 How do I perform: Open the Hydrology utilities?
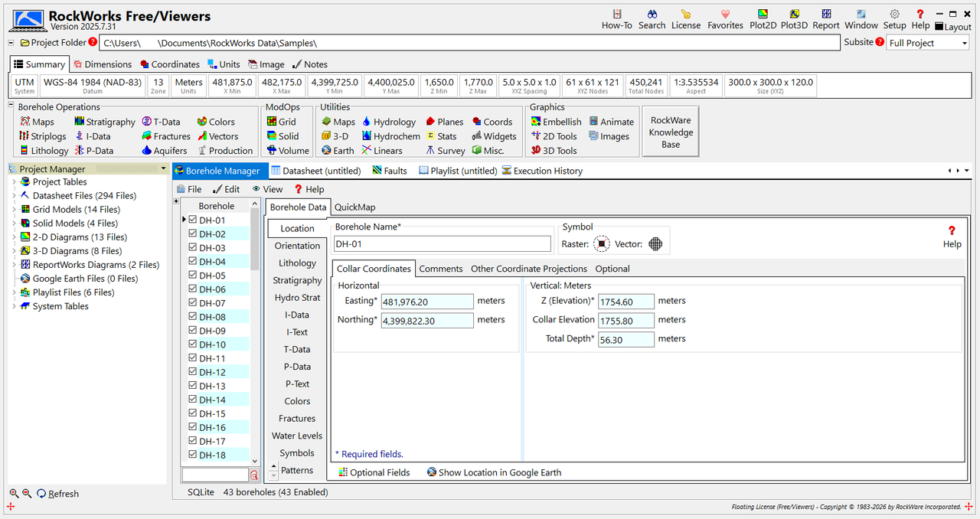[388, 122]
